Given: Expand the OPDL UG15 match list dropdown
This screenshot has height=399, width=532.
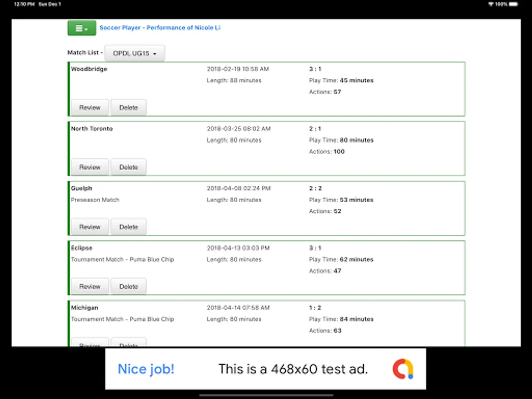Looking at the screenshot, I should point(134,52).
